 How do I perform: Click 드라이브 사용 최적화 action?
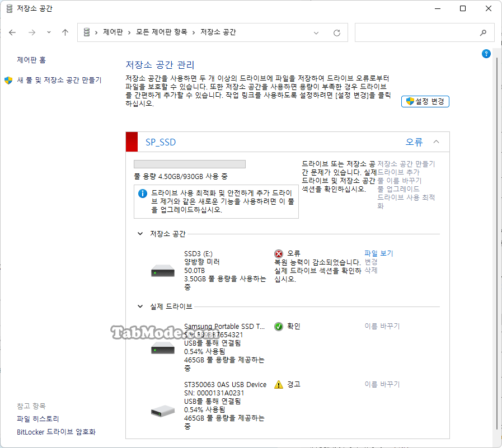(x=406, y=201)
